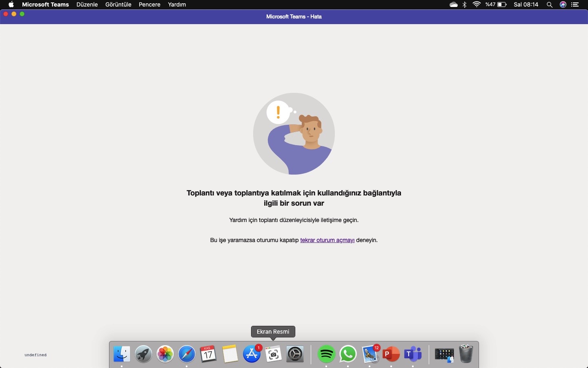Click the 'tekrar oturum açmayı' link

(x=327, y=240)
